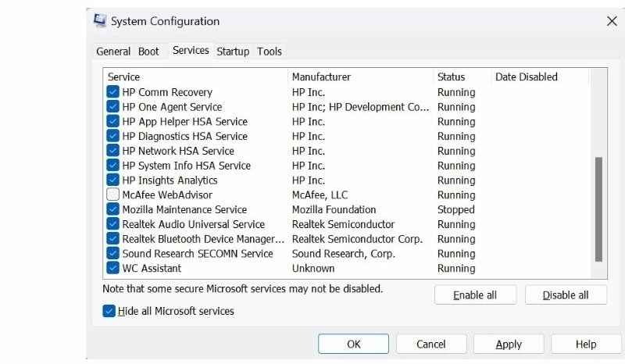Sort by the Service column header
This screenshot has height=364, width=625.
pyautogui.click(x=195, y=77)
